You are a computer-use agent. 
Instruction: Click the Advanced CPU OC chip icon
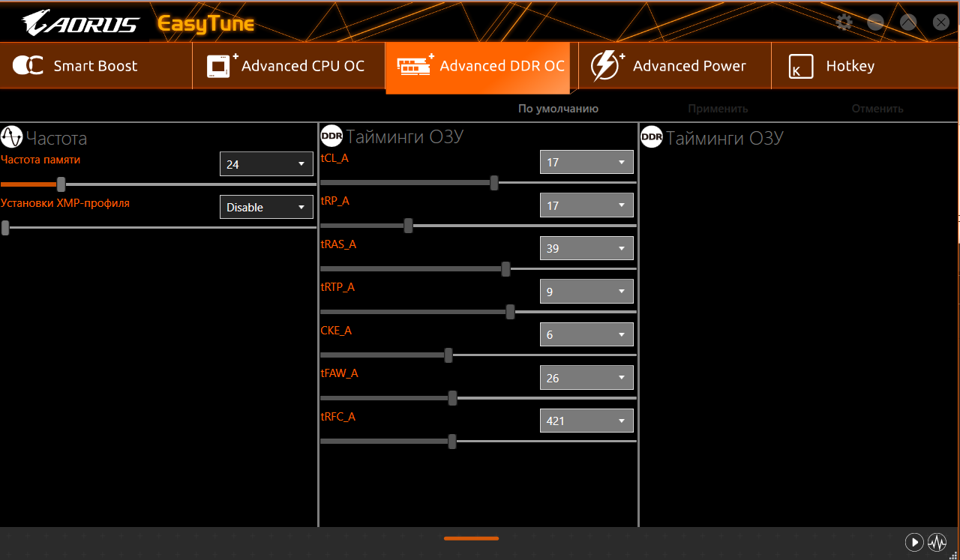220,66
